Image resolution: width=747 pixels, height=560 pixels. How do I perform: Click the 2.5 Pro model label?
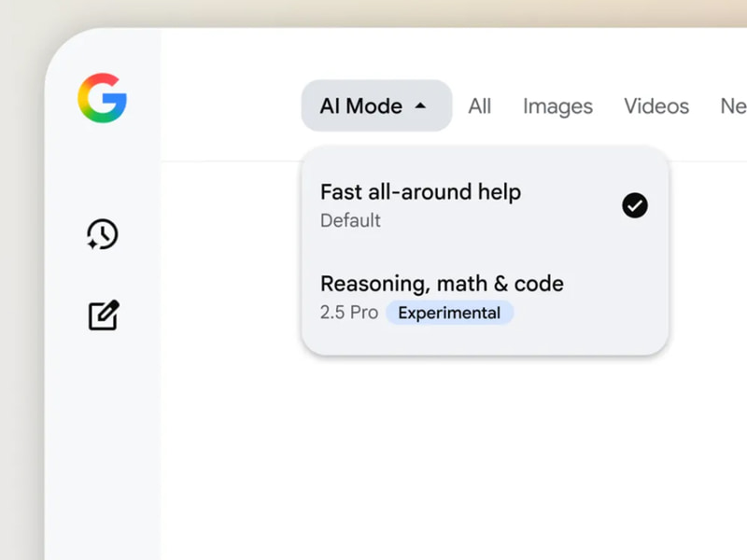[349, 313]
